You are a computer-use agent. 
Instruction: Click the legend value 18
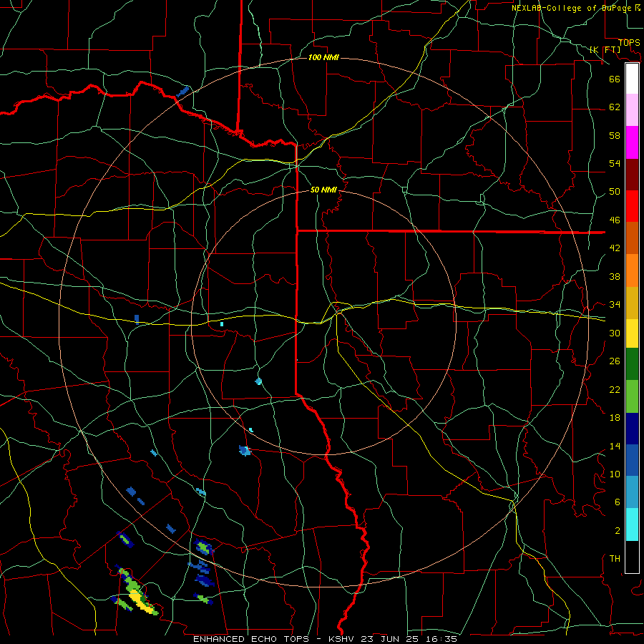click(615, 418)
